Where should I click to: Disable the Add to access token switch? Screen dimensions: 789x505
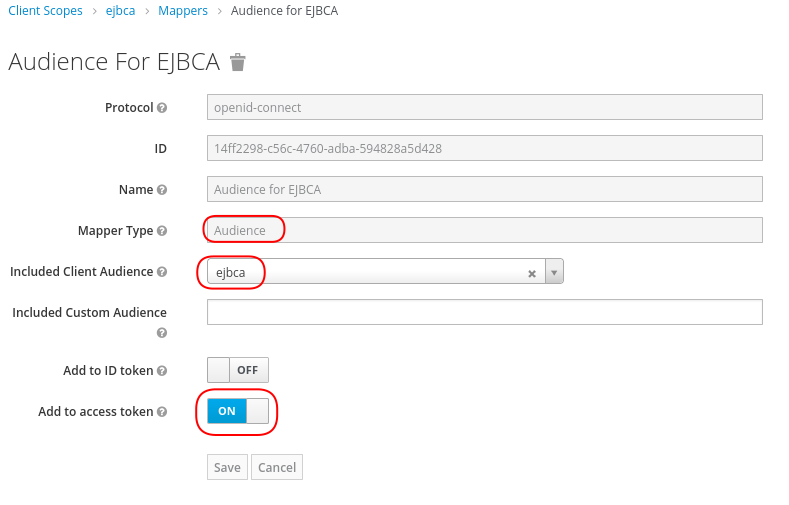click(x=238, y=411)
